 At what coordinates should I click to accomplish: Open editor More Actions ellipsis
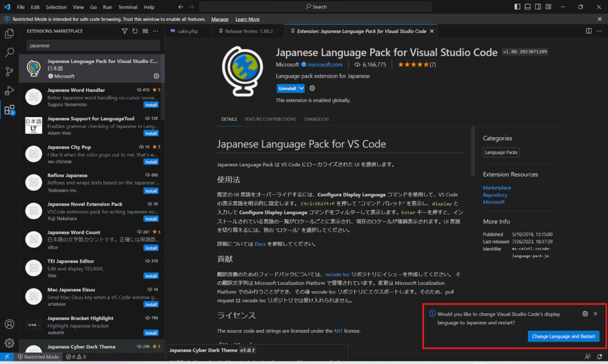[x=599, y=31]
